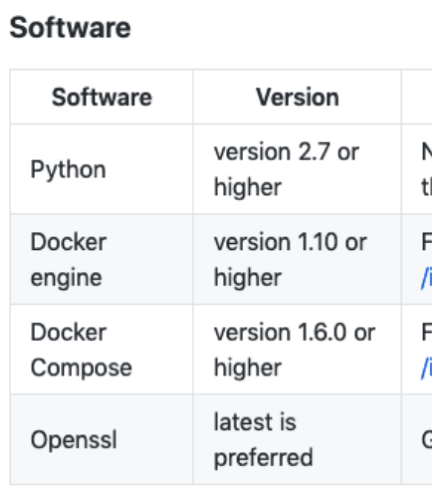
Task: Click the Software section heading
Action: click(x=70, y=28)
